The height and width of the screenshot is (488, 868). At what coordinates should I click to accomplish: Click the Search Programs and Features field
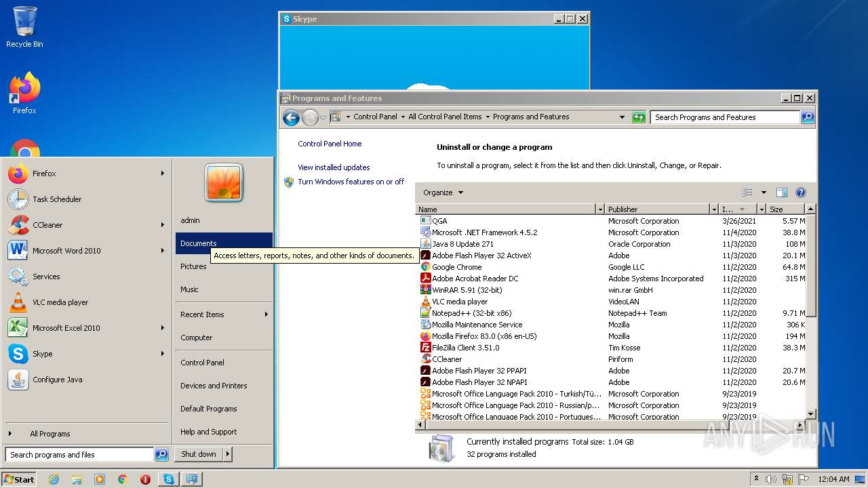tap(725, 117)
